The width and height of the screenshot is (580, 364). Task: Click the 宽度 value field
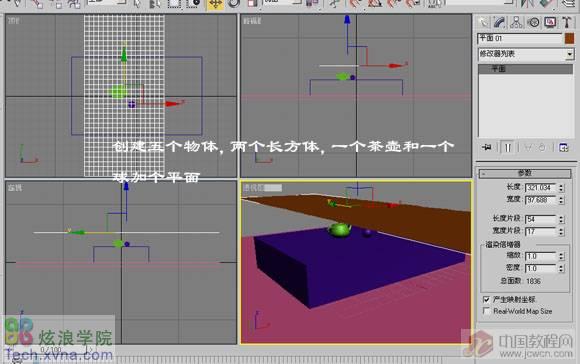point(540,200)
